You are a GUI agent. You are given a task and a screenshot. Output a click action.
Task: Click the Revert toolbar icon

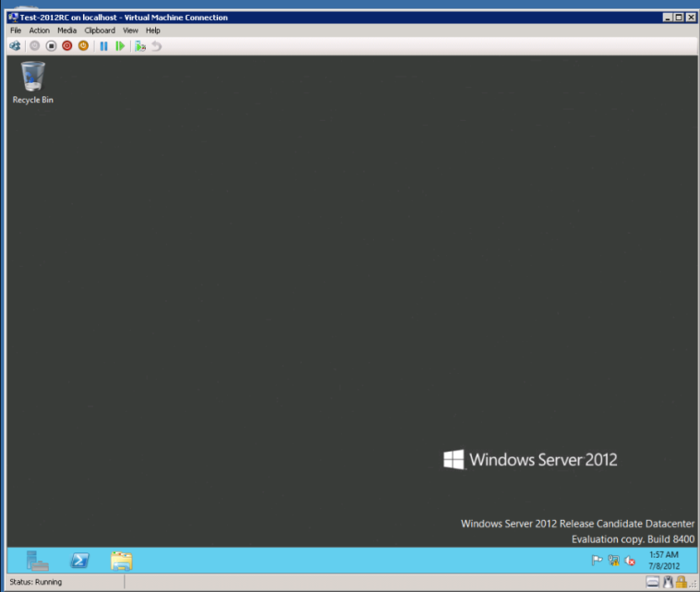click(156, 46)
